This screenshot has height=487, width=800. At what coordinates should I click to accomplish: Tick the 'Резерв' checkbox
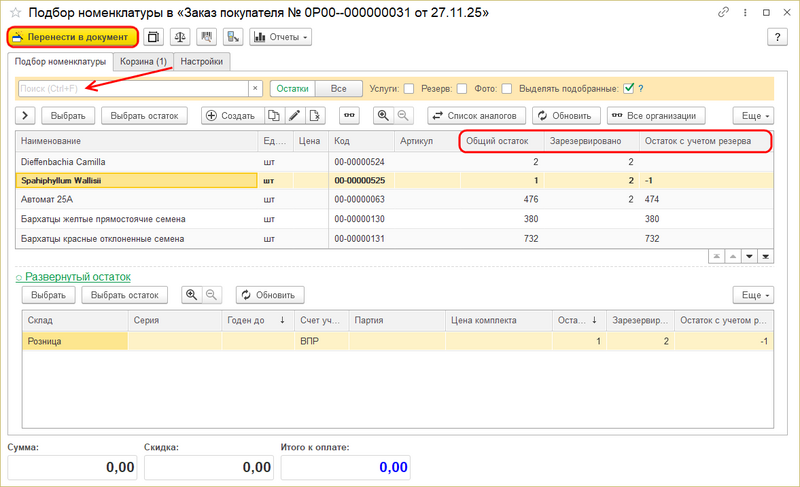coord(462,88)
